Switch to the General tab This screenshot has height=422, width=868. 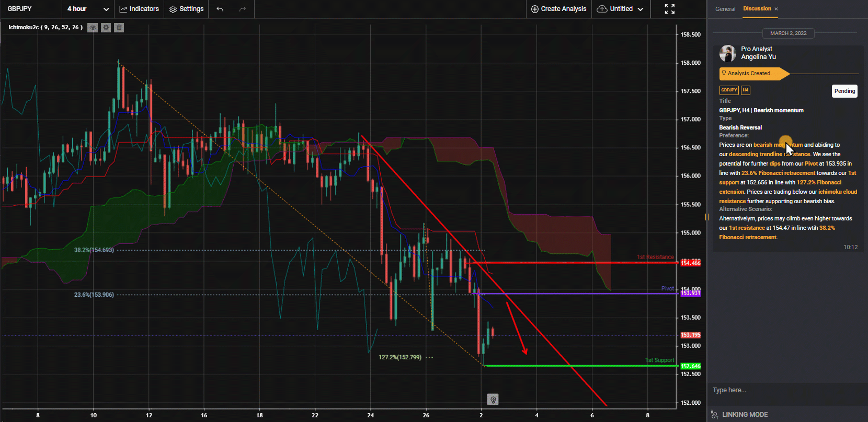pos(725,9)
